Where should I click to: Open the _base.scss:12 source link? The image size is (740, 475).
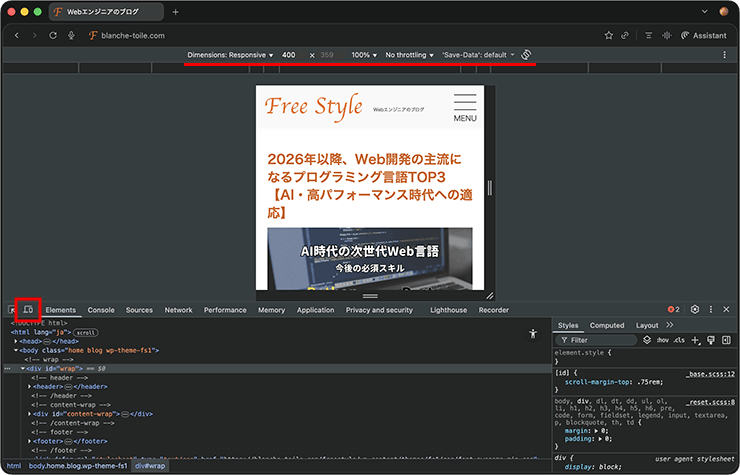coord(710,374)
